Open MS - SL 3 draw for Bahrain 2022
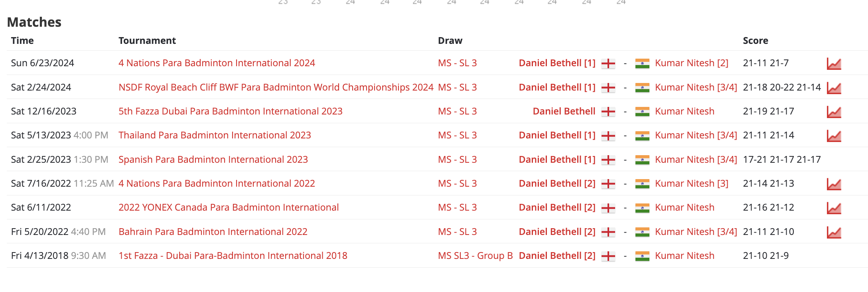 click(x=457, y=232)
